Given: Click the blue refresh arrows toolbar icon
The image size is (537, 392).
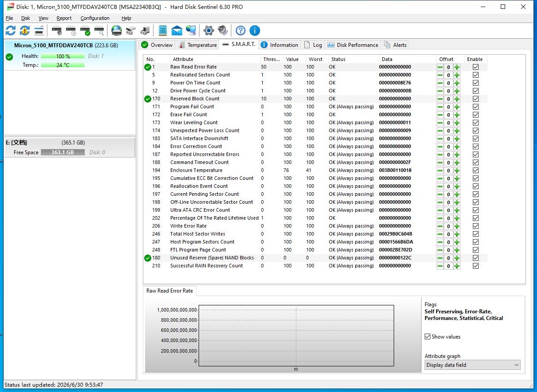Looking at the screenshot, I should pyautogui.click(x=11, y=30).
